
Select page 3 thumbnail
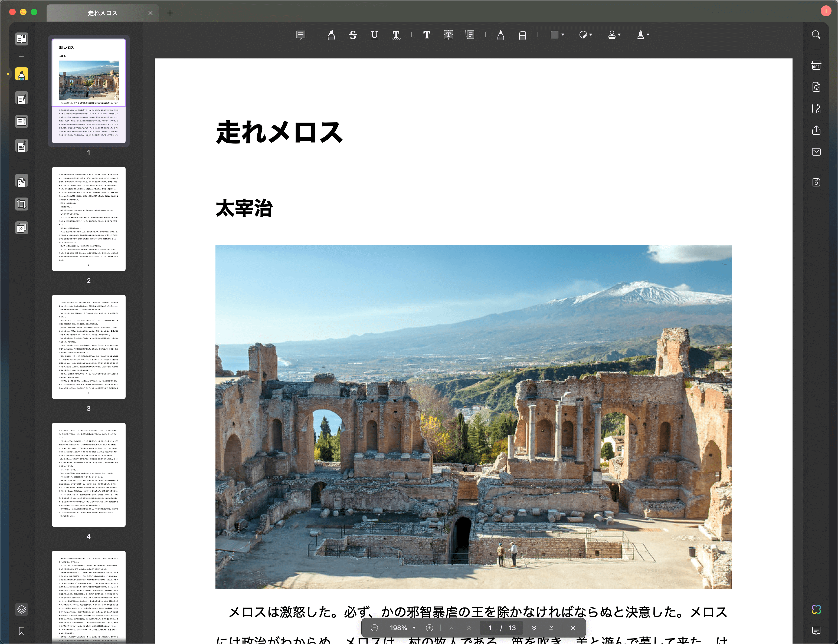click(89, 347)
